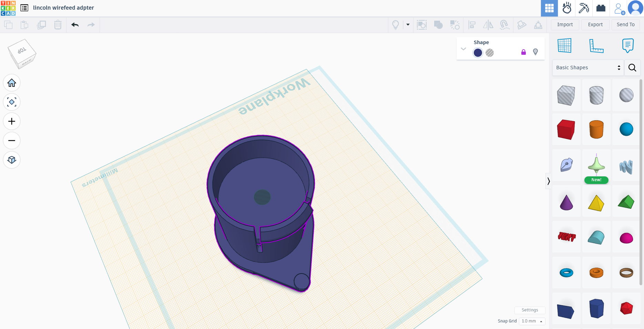Open the Export menu
644x329 pixels.
595,24
